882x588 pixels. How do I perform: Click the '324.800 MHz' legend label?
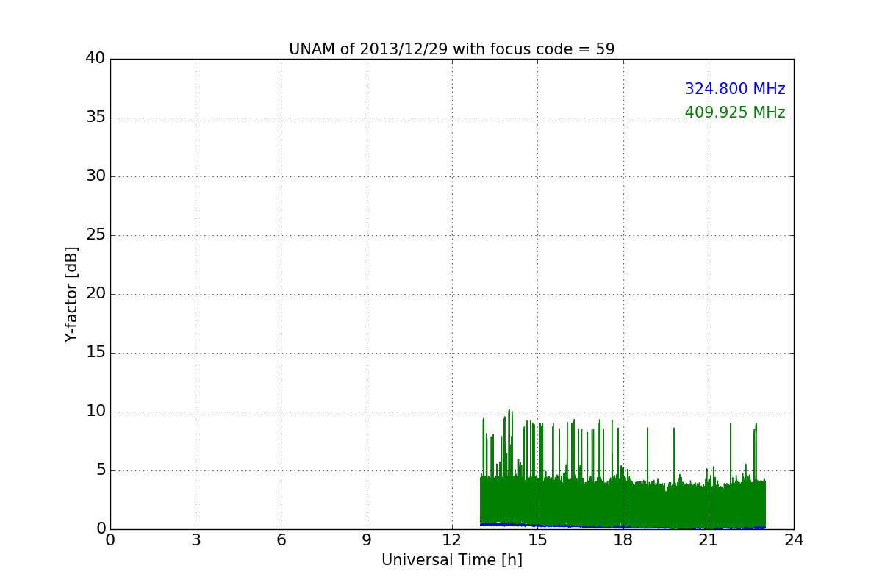735,89
